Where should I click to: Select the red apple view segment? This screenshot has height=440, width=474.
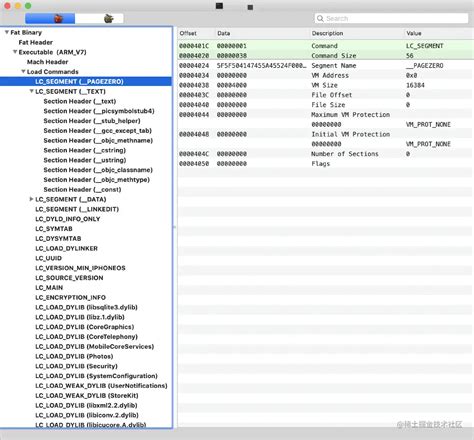click(x=50, y=18)
